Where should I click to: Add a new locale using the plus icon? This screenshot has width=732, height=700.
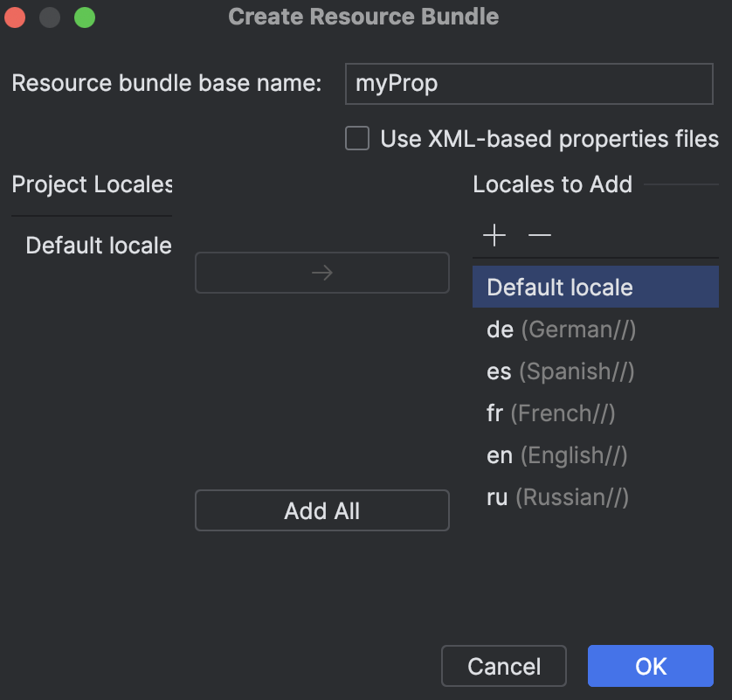[x=494, y=235]
